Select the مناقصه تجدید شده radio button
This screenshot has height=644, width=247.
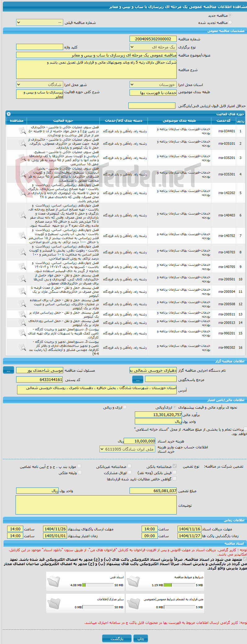[230, 22]
